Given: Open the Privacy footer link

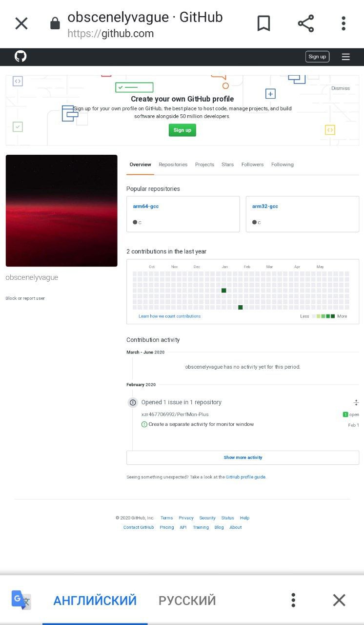Looking at the screenshot, I should pyautogui.click(x=186, y=518).
